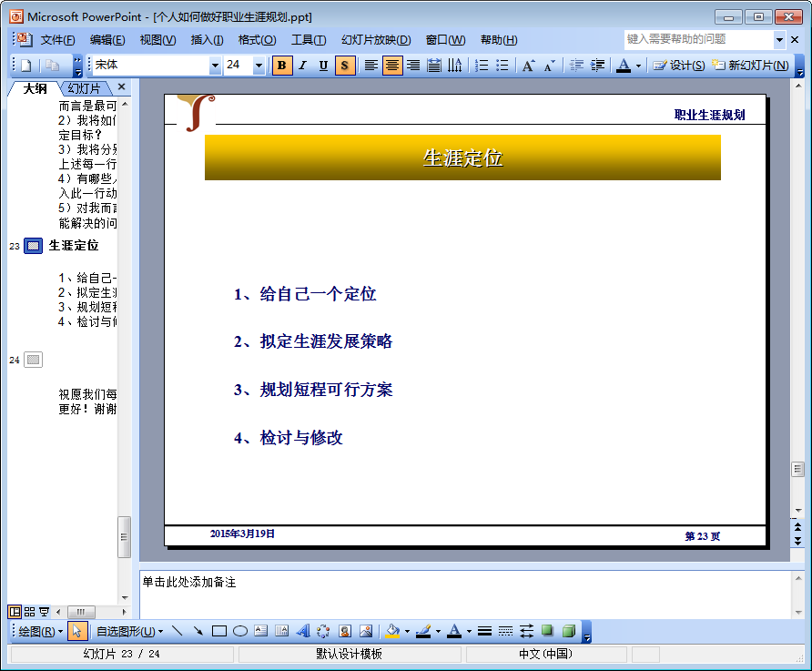Increase font size with A icon
The height and width of the screenshot is (671, 812).
tap(528, 66)
